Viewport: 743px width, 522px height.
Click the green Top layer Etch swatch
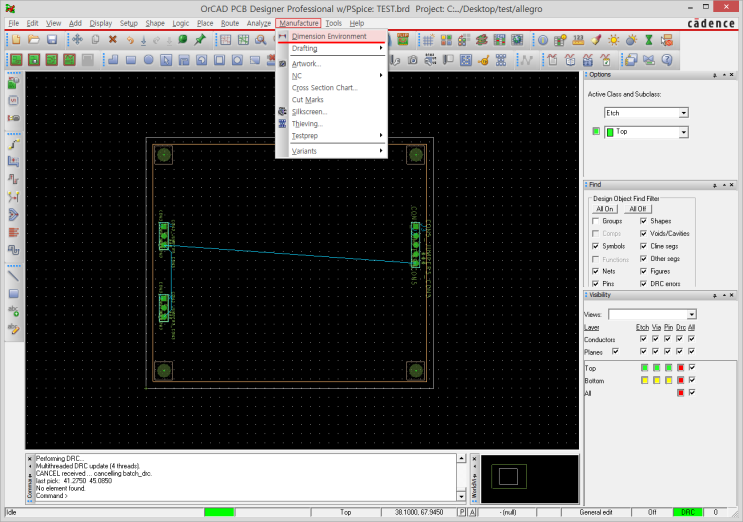(643, 368)
